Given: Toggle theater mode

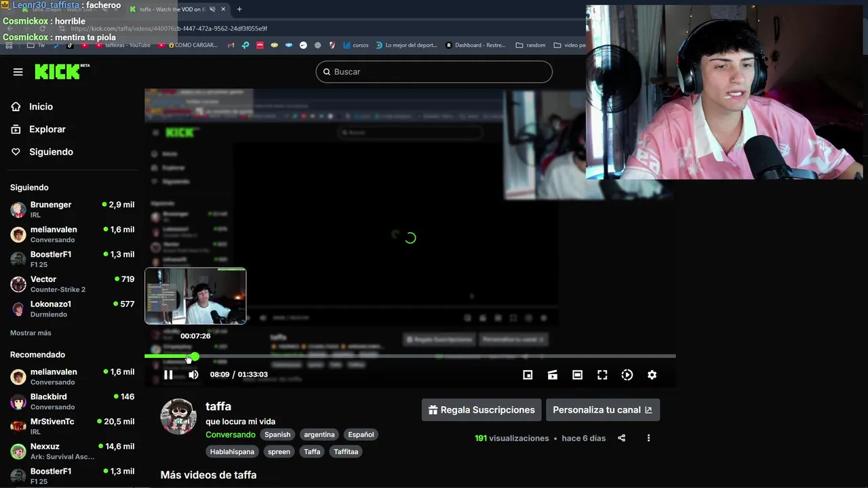Looking at the screenshot, I should [577, 375].
